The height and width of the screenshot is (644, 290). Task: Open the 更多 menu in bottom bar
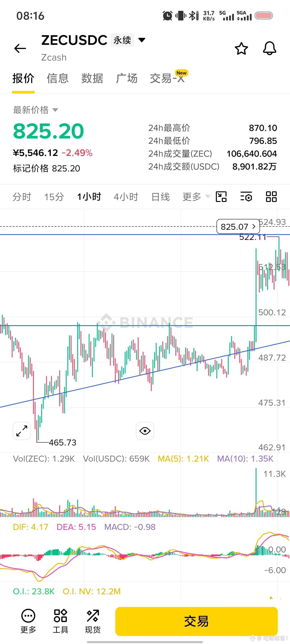[x=28, y=621]
